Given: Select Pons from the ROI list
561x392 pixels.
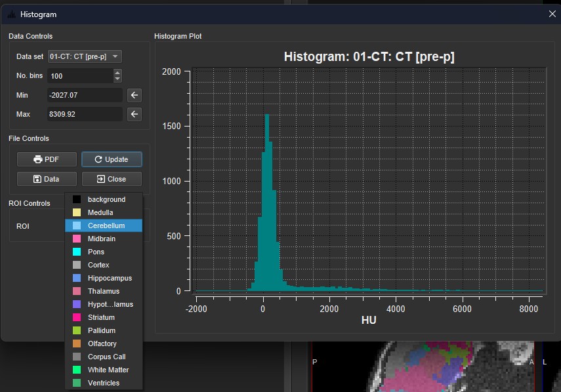Looking at the screenshot, I should coord(104,252).
